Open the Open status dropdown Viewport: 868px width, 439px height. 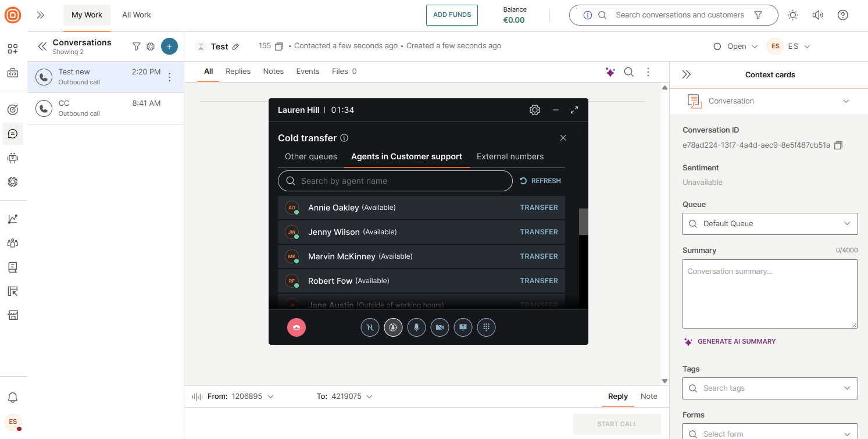(735, 47)
